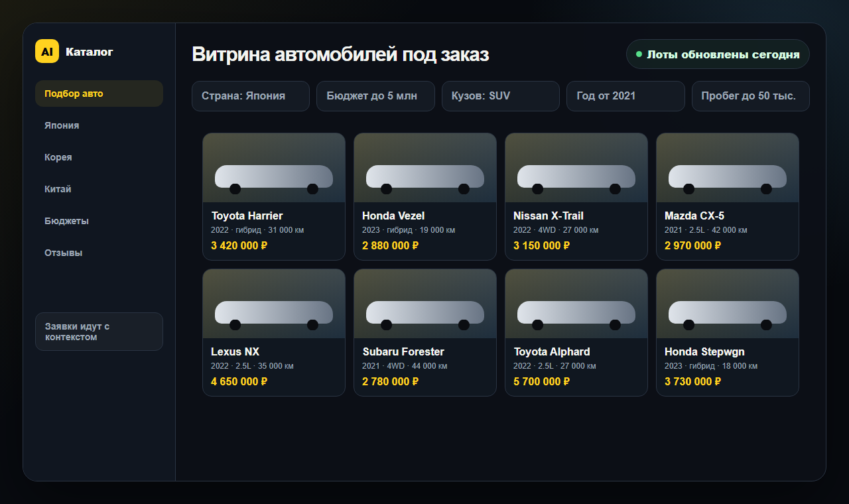This screenshot has width=849, height=504.
Task: Select Япония in the sidebar
Action: pos(99,125)
